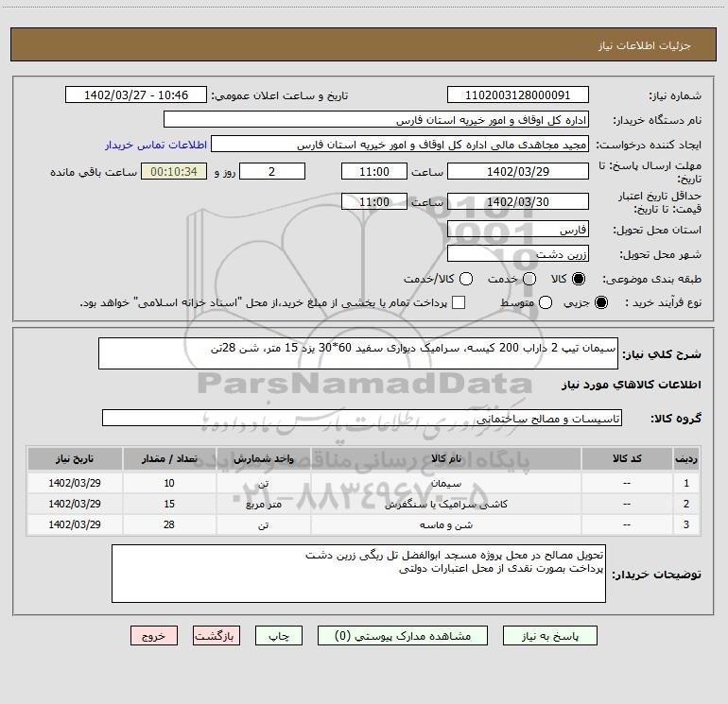Click the چاپ print button
The width and height of the screenshot is (728, 704).
pyautogui.click(x=279, y=636)
